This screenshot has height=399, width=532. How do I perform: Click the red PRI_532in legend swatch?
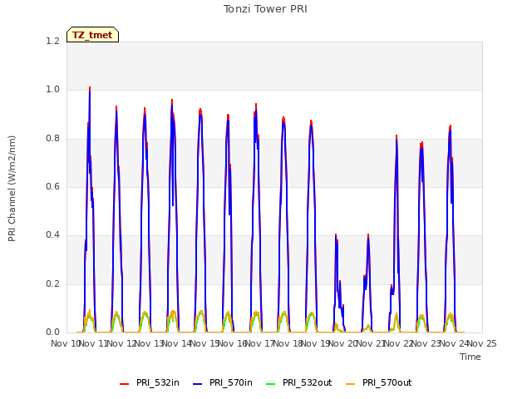coord(124,383)
